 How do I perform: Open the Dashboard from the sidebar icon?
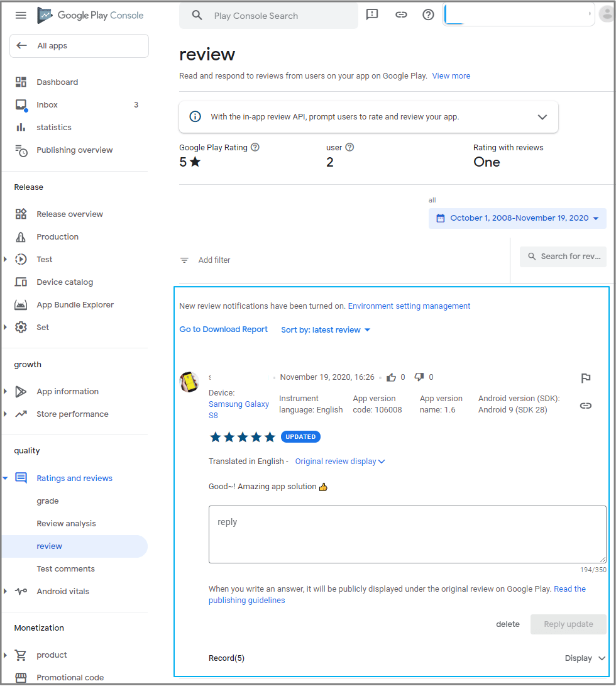tap(21, 82)
